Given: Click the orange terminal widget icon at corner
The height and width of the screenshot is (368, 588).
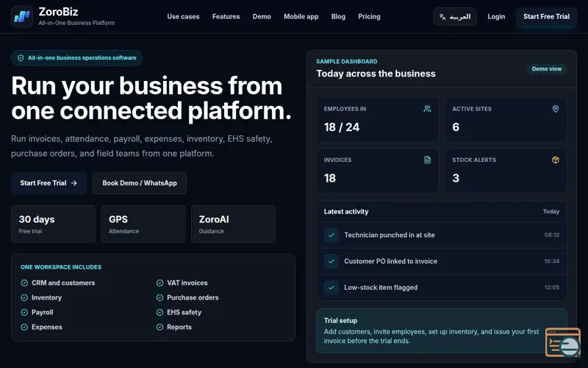Looking at the screenshot, I should [563, 342].
